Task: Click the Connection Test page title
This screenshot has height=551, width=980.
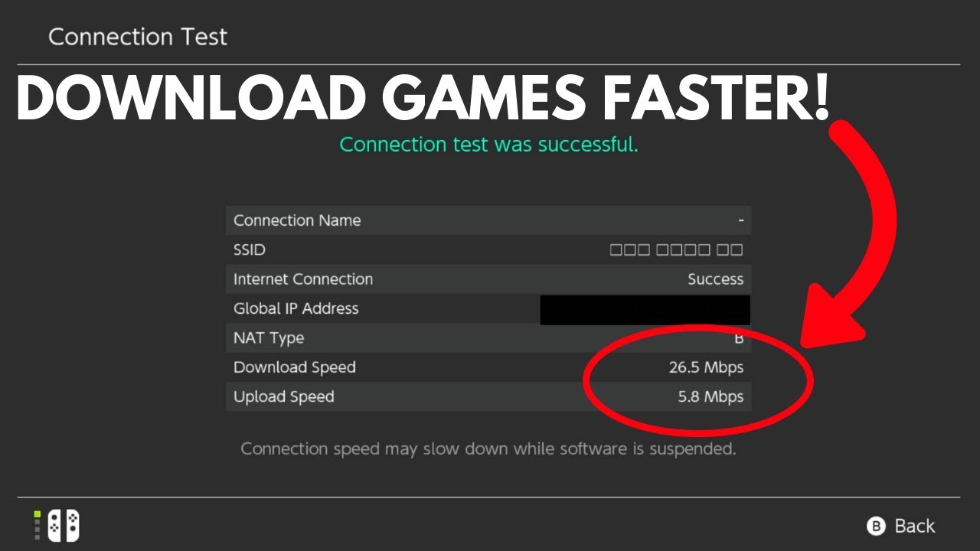Action: (x=138, y=37)
